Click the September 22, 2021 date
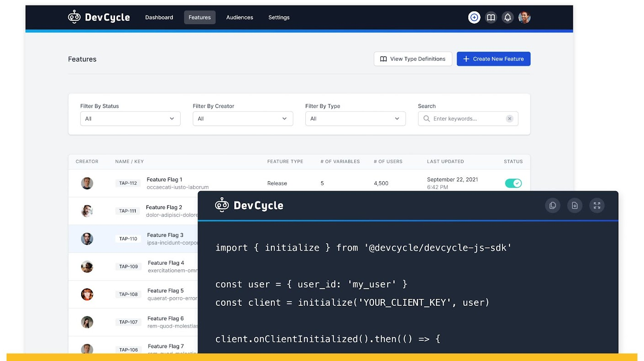Viewport: 644px width, 361px height. pos(452,179)
